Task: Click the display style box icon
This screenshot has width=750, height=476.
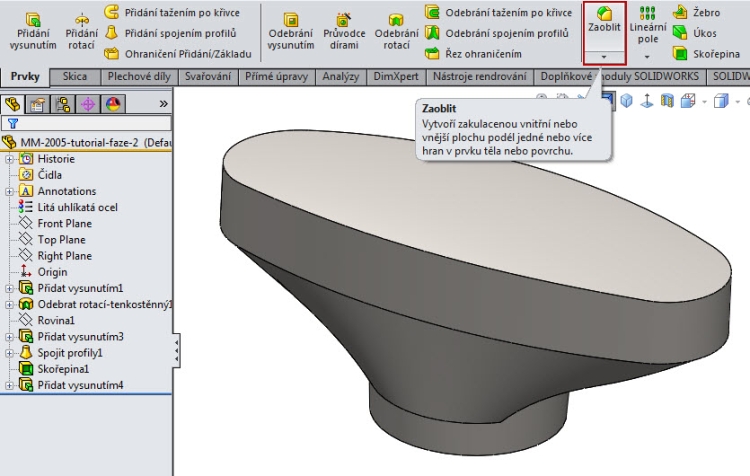Action: 720,100
